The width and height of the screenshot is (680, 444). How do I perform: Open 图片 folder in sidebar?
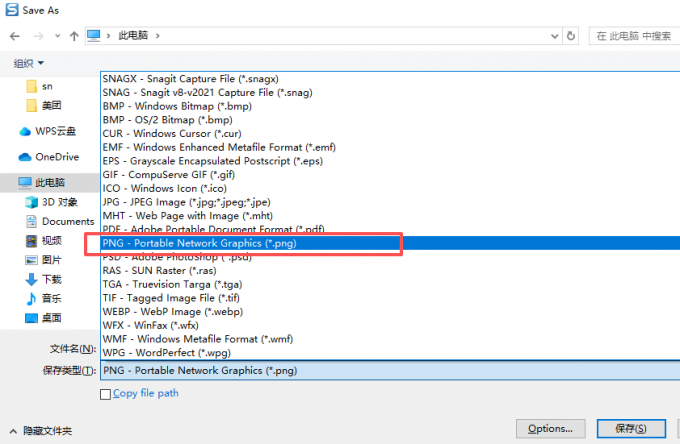point(43,260)
